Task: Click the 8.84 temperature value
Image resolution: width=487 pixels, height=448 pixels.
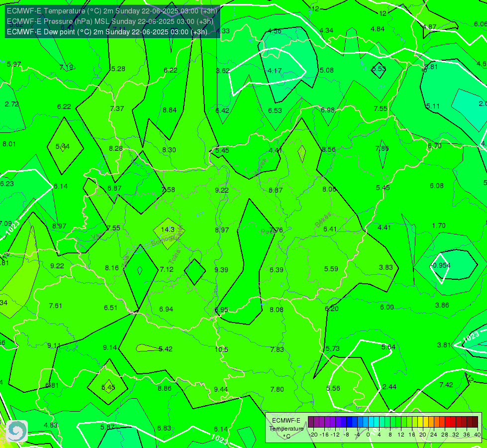Action: (x=170, y=110)
